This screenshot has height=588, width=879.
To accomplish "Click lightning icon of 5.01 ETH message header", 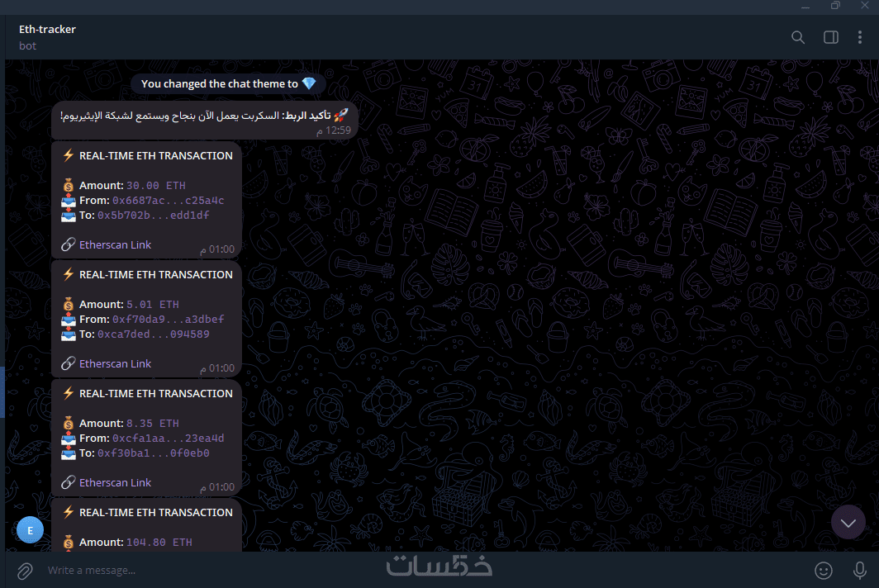I will 69,274.
